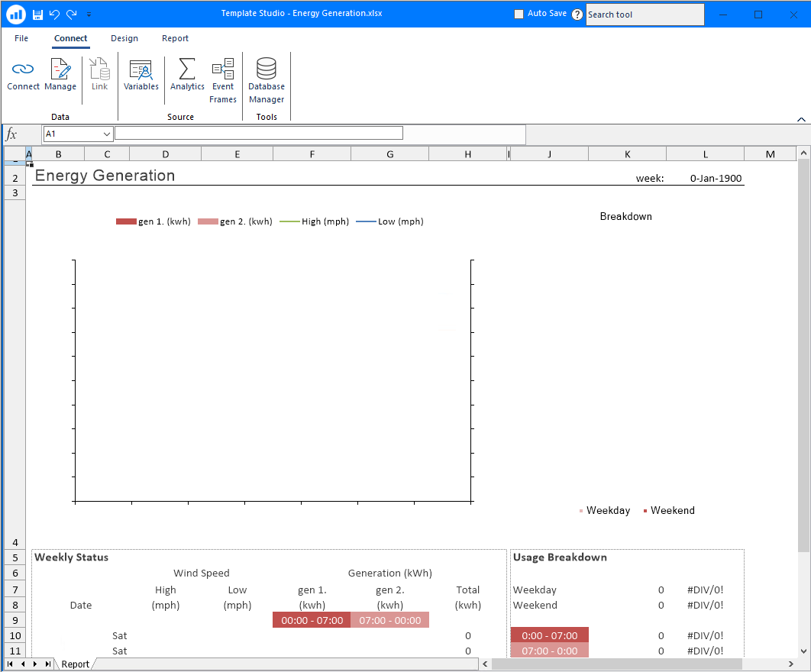Switch to the Design tab
This screenshot has height=672, width=811.
124,38
